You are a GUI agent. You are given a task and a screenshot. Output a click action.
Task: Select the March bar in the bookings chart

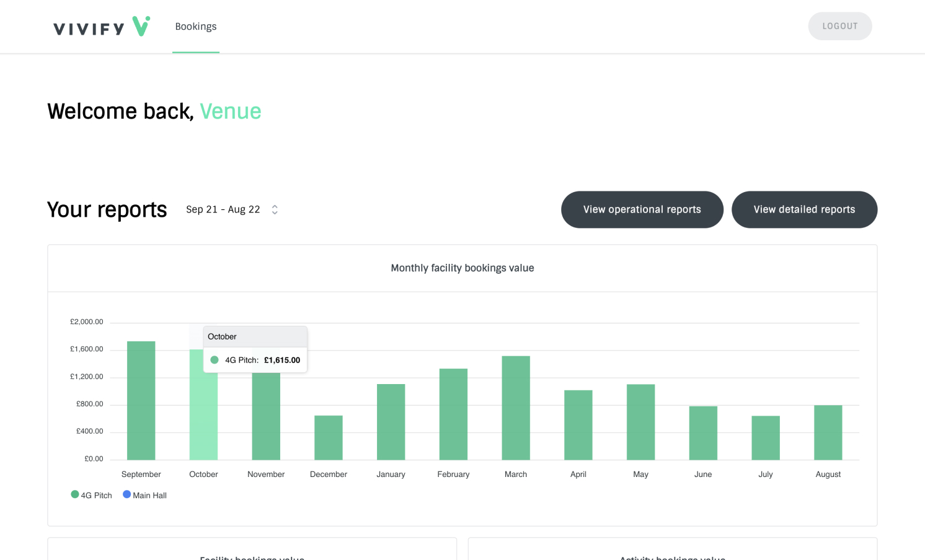click(515, 406)
